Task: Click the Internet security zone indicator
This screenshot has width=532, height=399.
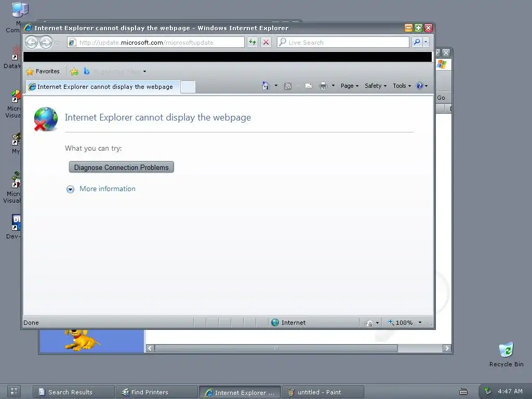Action: point(288,322)
